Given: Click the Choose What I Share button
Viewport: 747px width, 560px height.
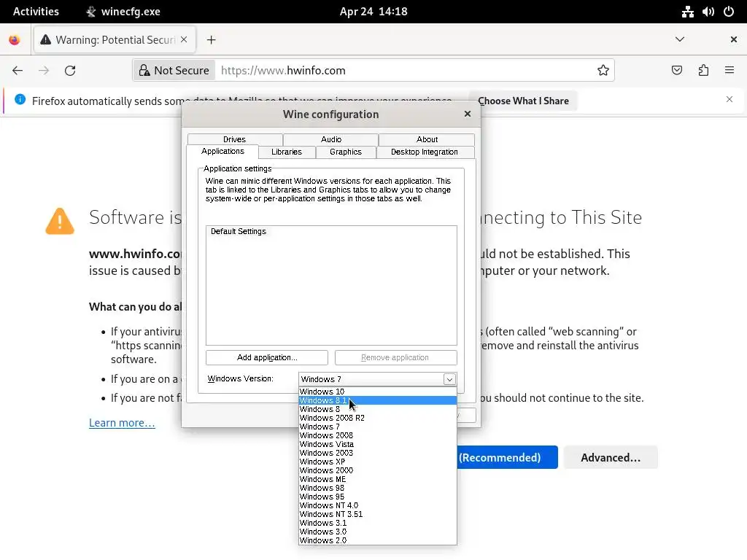Looking at the screenshot, I should click(x=523, y=101).
